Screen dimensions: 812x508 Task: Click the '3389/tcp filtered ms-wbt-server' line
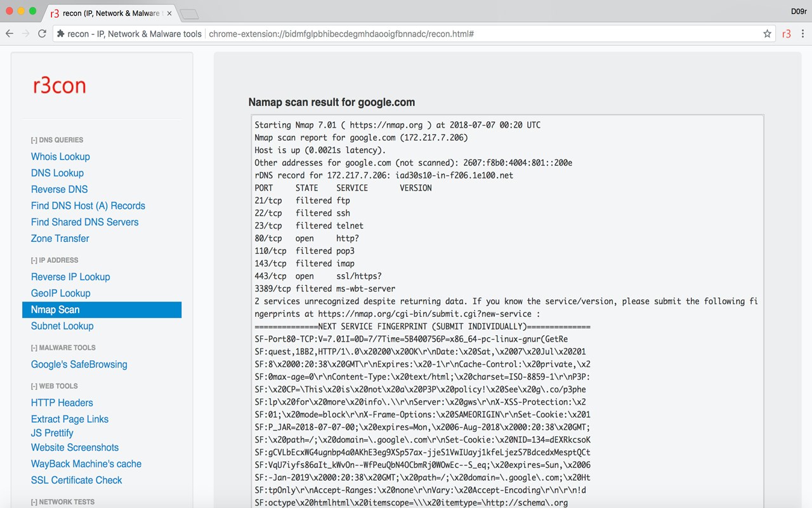click(325, 289)
